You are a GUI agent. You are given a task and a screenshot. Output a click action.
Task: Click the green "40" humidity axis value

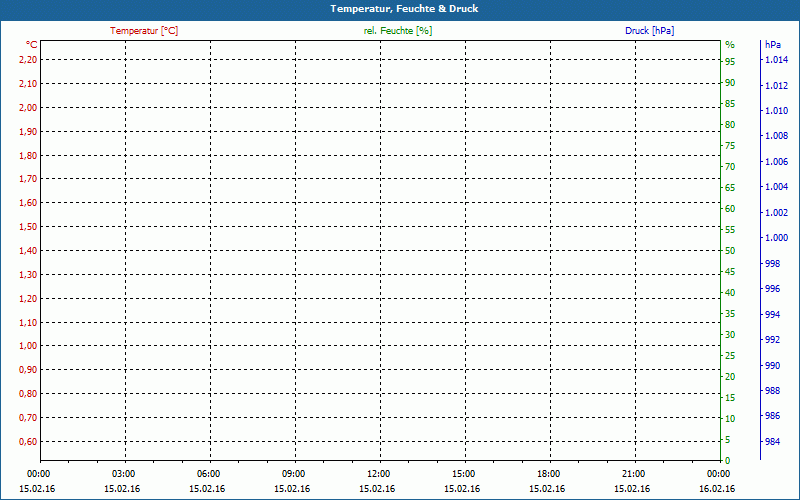(x=730, y=293)
